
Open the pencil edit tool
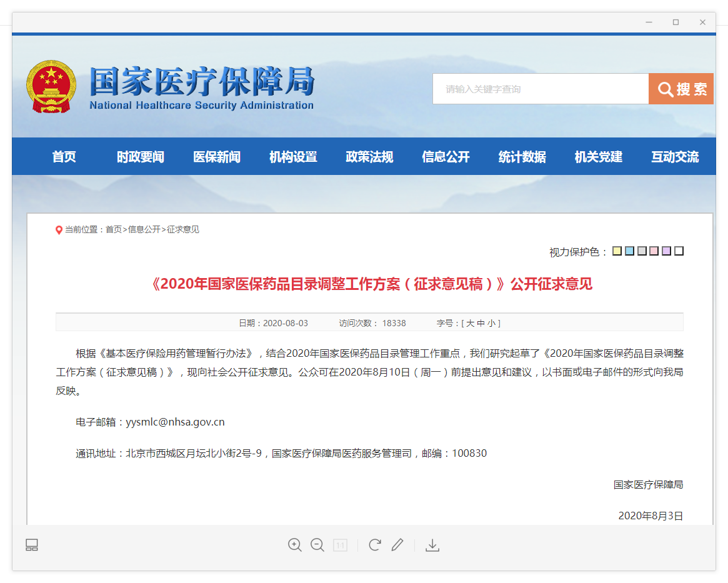(397, 544)
